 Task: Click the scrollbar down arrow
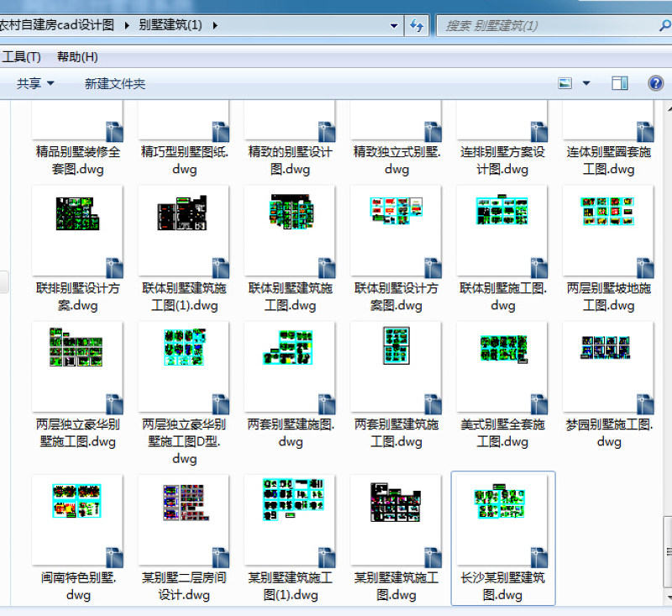click(x=668, y=597)
